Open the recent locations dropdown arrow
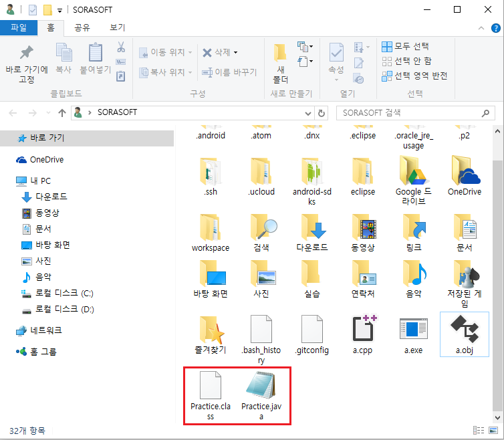The width and height of the screenshot is (504, 440). [x=48, y=112]
